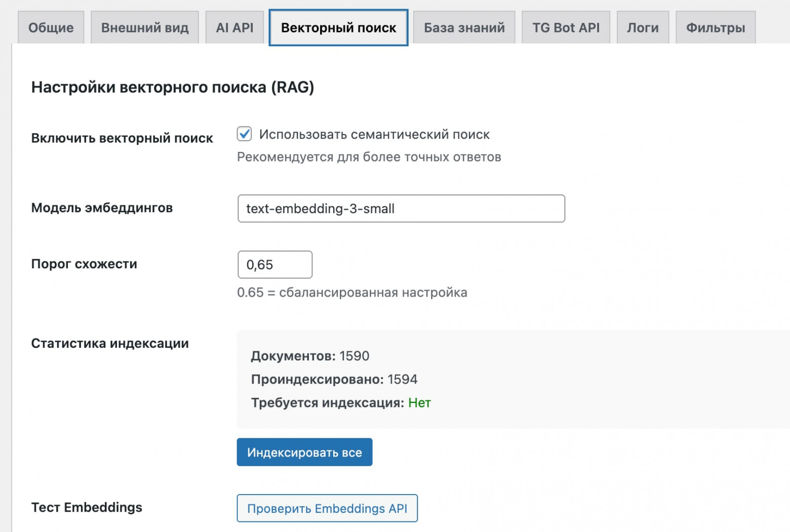Click the heading Настройки векторного поиска (RAG)
This screenshot has height=532, width=790.
click(173, 87)
